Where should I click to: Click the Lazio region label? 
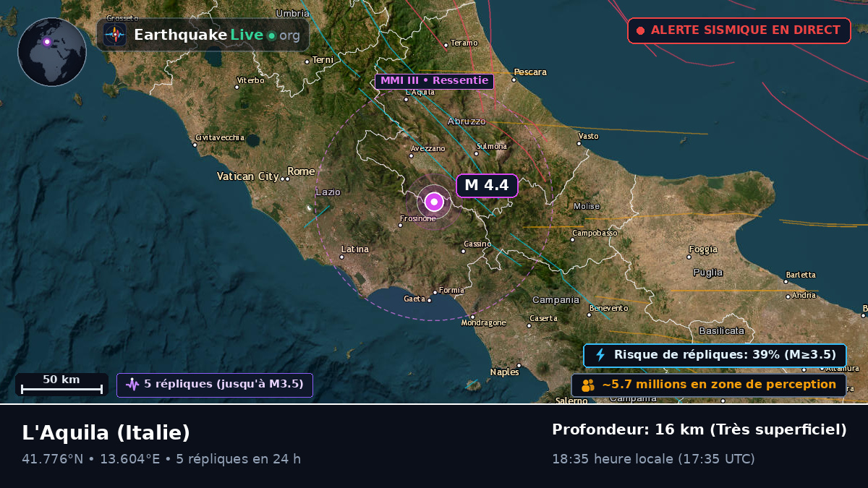coord(328,192)
